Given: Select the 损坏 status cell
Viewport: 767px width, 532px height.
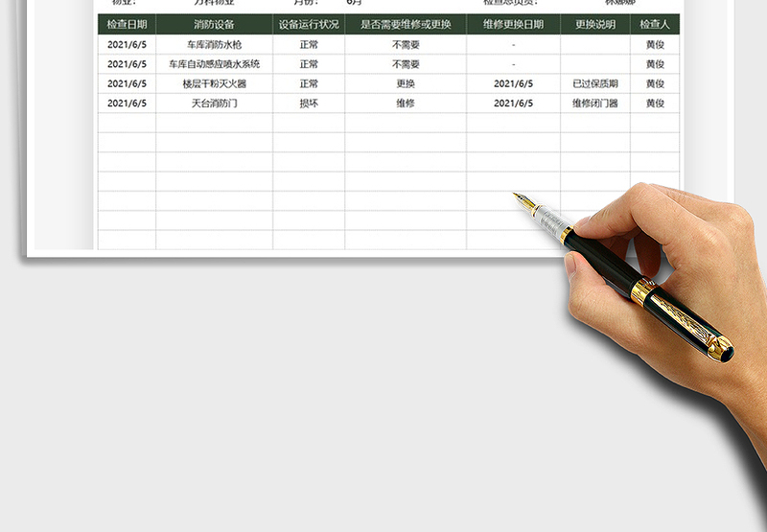Looking at the screenshot, I should click(x=309, y=104).
